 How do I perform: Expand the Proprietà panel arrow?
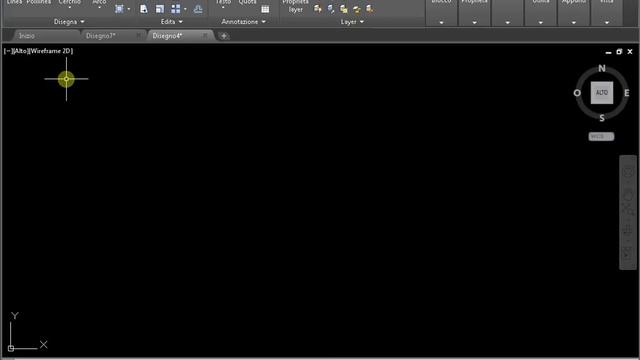pos(474,22)
